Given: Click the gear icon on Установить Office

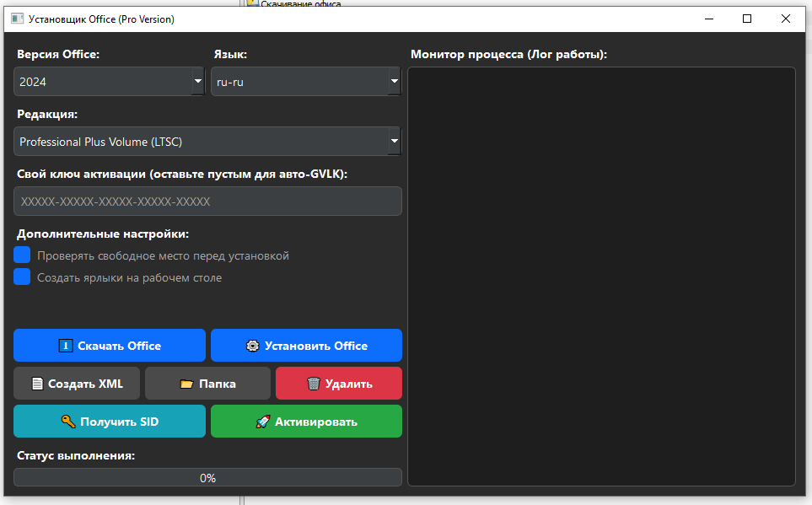Looking at the screenshot, I should pyautogui.click(x=252, y=346).
